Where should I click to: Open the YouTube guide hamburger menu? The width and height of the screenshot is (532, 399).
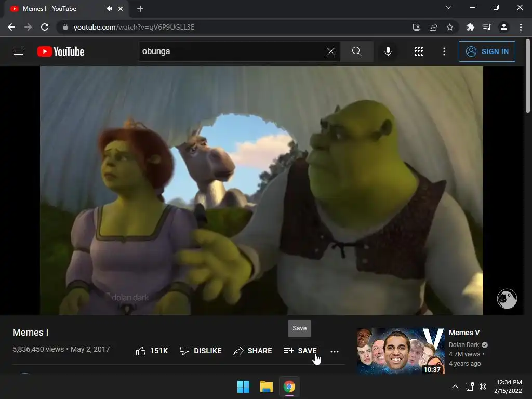point(19,51)
